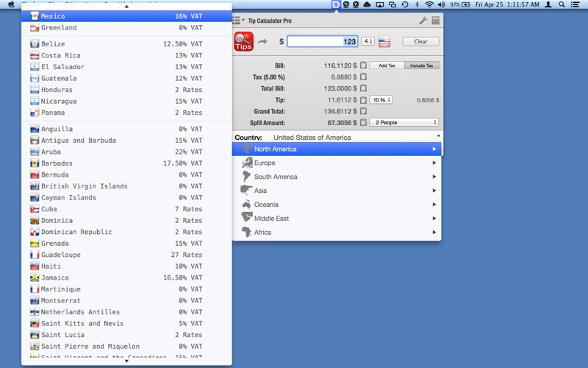Screen dimensions: 588x368
Task: Select Costa Rica 13% VAT
Action: [x=126, y=56]
